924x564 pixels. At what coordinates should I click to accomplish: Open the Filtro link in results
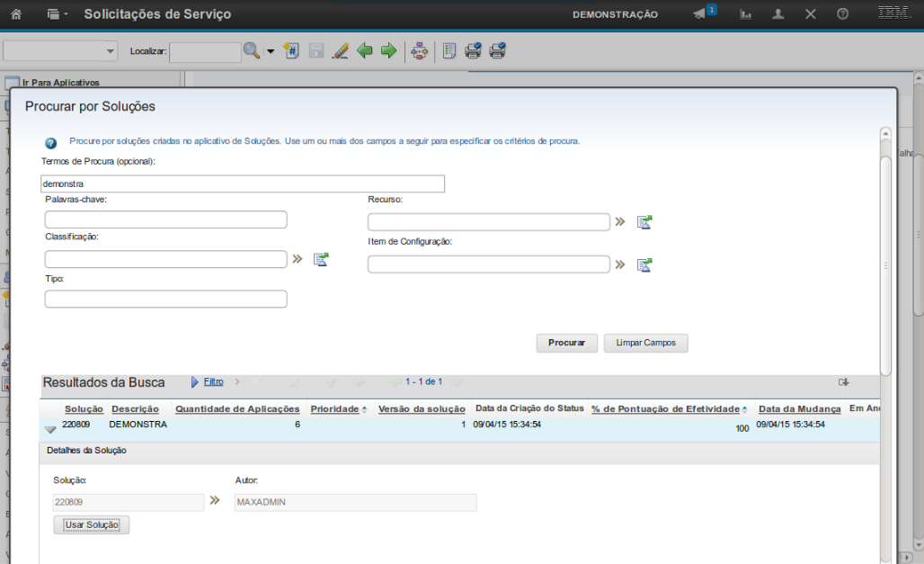click(x=213, y=381)
